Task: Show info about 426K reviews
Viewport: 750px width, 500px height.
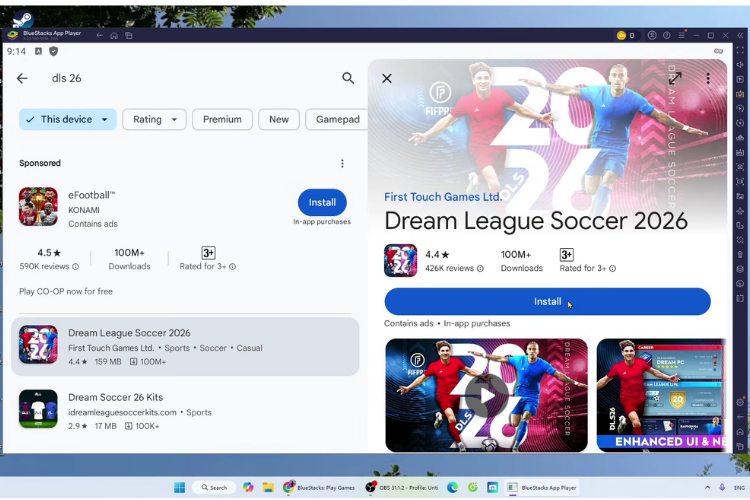Action: [x=480, y=268]
